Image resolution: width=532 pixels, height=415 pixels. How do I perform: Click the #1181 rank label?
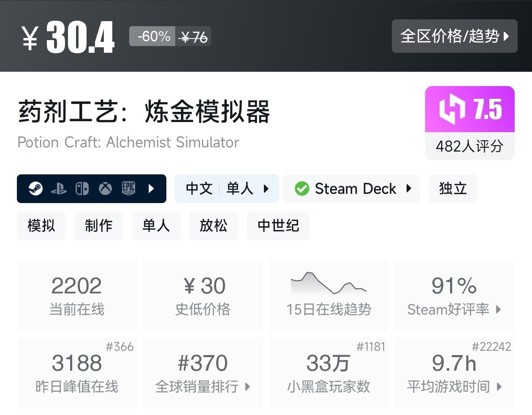point(371,347)
